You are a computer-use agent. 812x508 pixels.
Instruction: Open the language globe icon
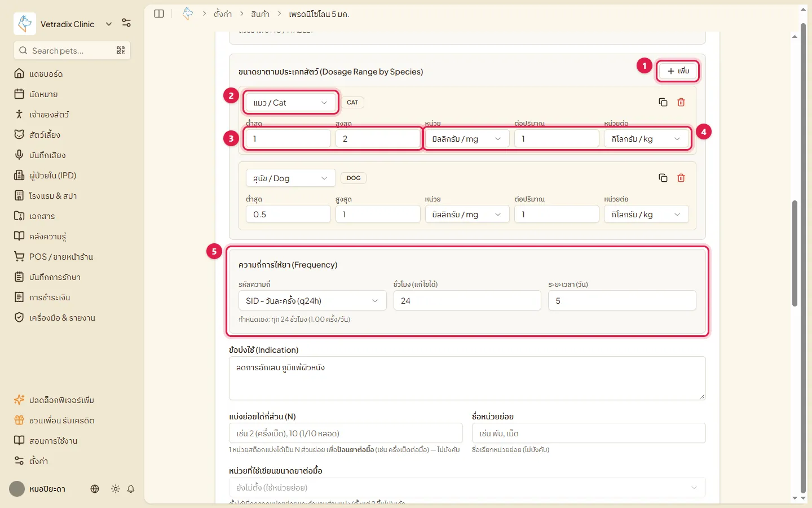pos(95,489)
